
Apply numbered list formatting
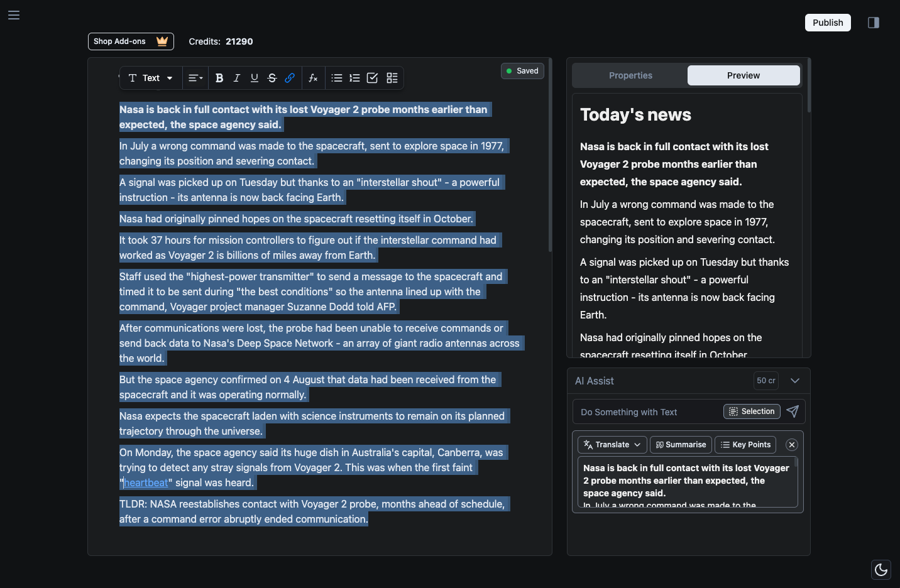(354, 78)
